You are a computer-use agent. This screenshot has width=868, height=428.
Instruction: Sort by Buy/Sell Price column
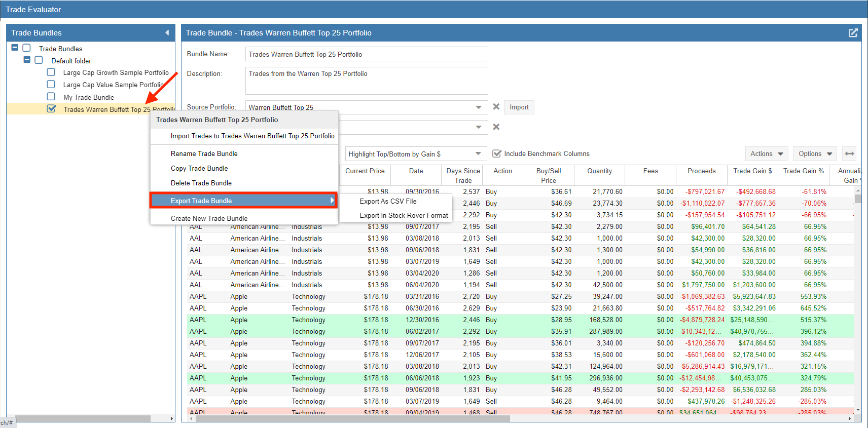pyautogui.click(x=549, y=175)
